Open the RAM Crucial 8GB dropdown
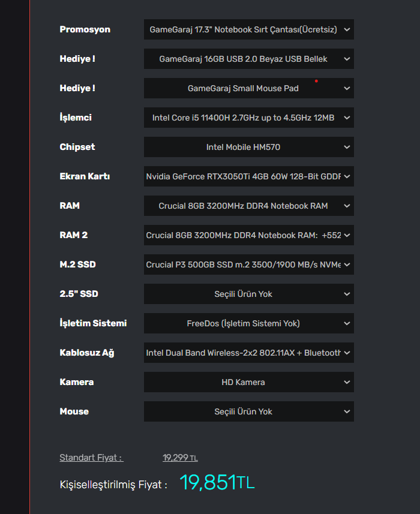 (248, 206)
